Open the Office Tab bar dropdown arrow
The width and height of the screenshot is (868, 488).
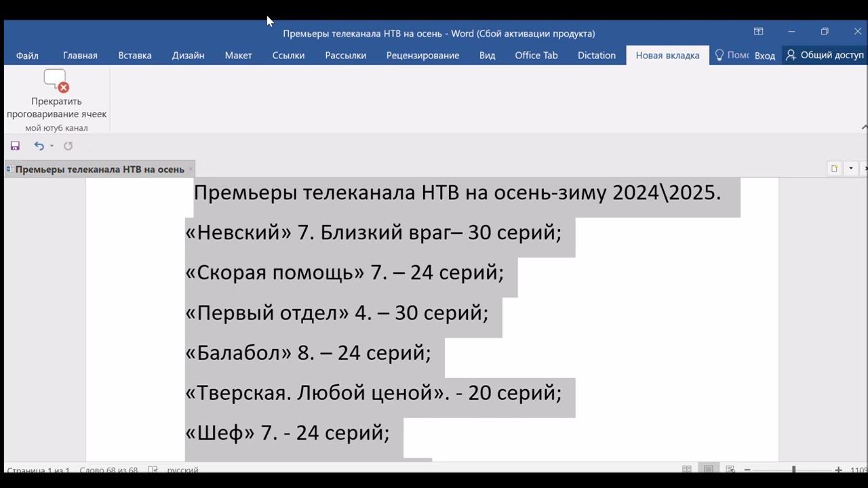point(850,169)
